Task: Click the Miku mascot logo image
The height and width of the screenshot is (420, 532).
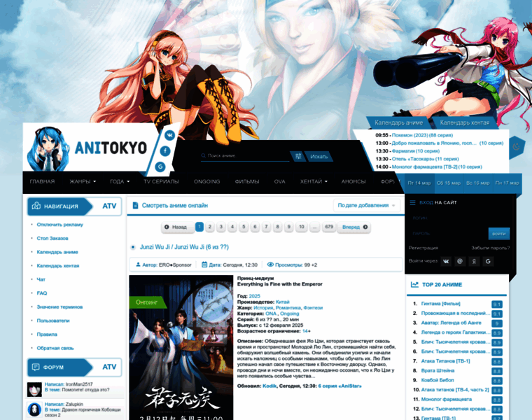Action: point(48,149)
